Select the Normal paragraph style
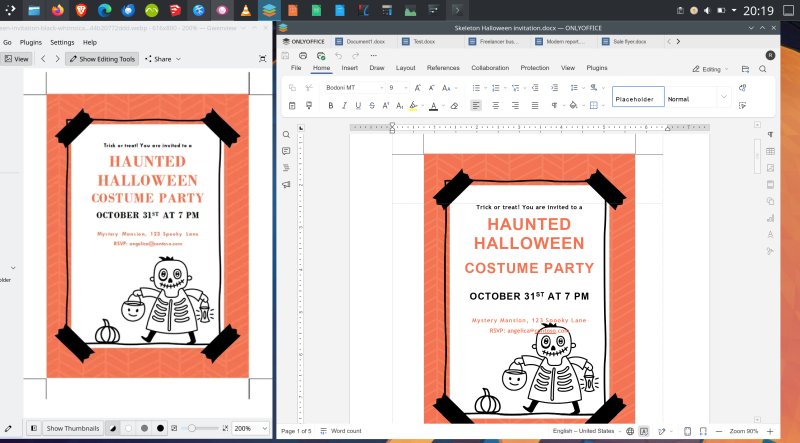Screen dimensions: 800x443 pos(692,96)
